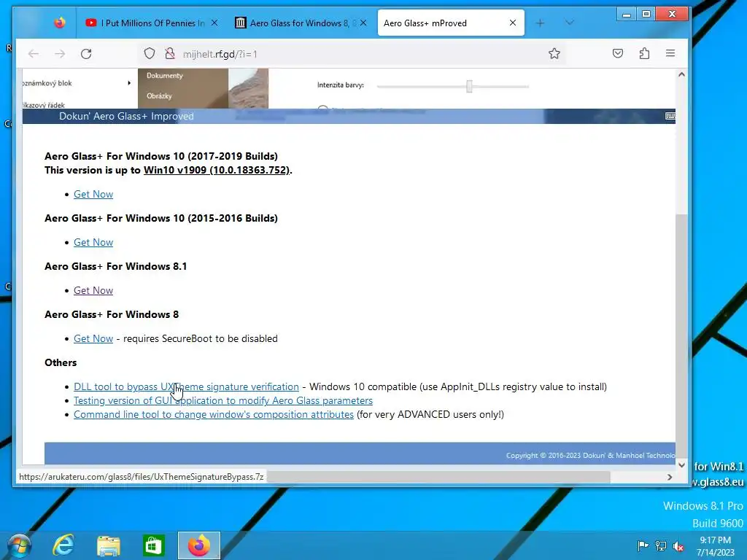Reload the current page

click(x=86, y=54)
